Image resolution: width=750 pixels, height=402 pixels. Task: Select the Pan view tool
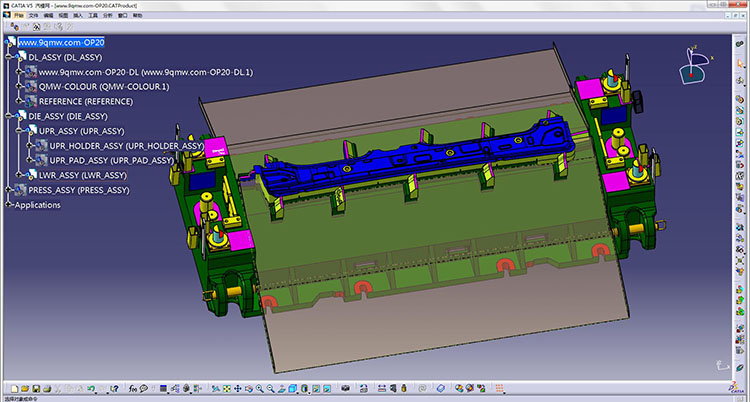[x=240, y=388]
